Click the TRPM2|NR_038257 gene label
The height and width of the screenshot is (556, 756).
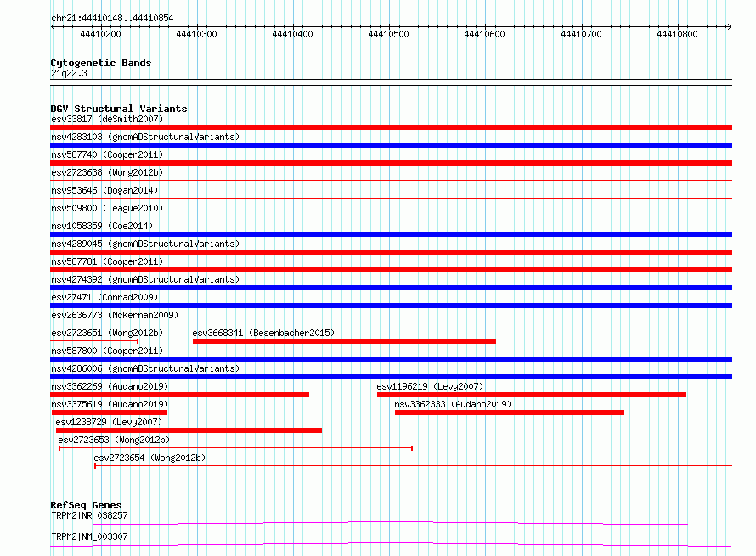point(89,515)
